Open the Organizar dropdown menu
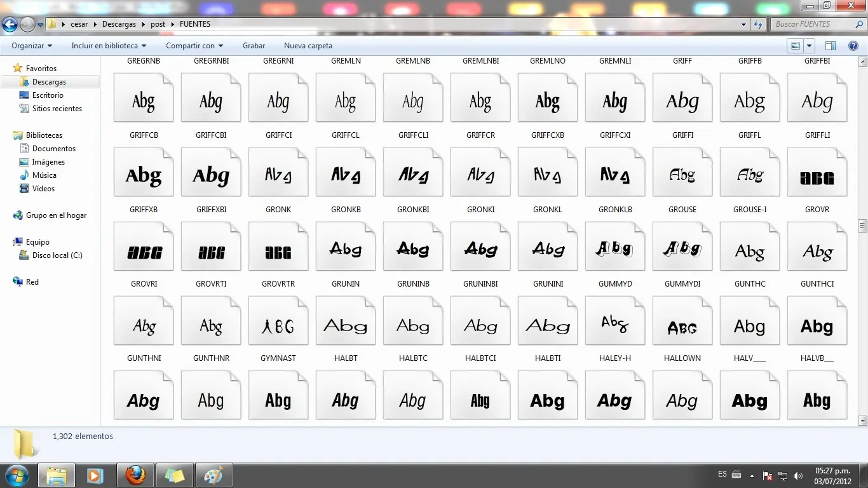Viewport: 868px width, 488px height. pos(32,46)
